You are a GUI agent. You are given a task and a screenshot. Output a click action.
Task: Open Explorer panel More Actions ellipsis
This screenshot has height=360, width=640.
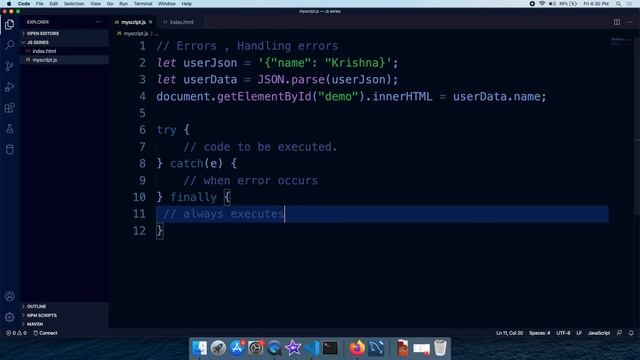pyautogui.click(x=99, y=22)
